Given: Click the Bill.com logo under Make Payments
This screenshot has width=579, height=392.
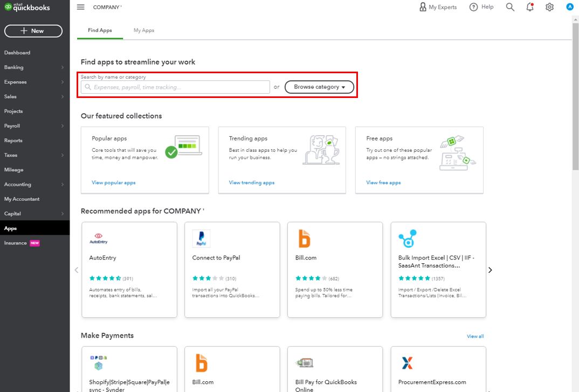Looking at the screenshot, I should point(201,362).
